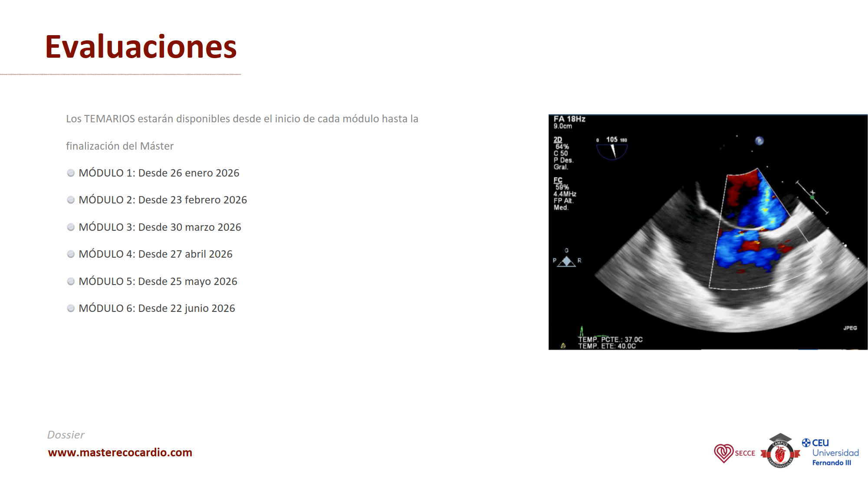Click the G/P/R orientation diamond icon

(x=566, y=261)
